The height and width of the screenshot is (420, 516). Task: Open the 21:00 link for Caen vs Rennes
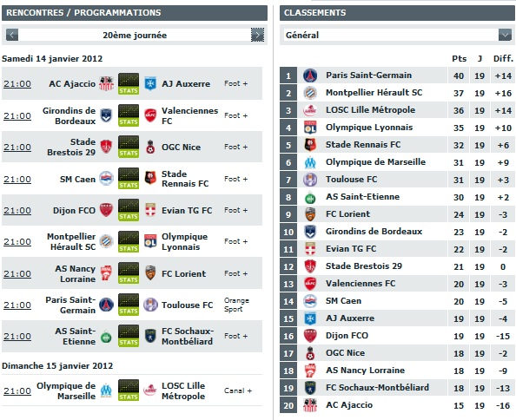(x=17, y=179)
